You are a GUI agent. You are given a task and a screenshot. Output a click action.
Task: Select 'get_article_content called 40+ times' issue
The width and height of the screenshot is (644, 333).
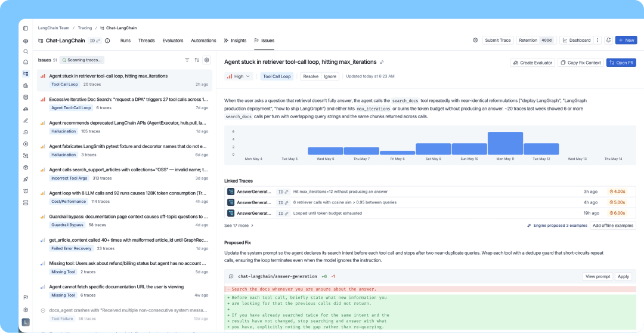tap(125, 244)
